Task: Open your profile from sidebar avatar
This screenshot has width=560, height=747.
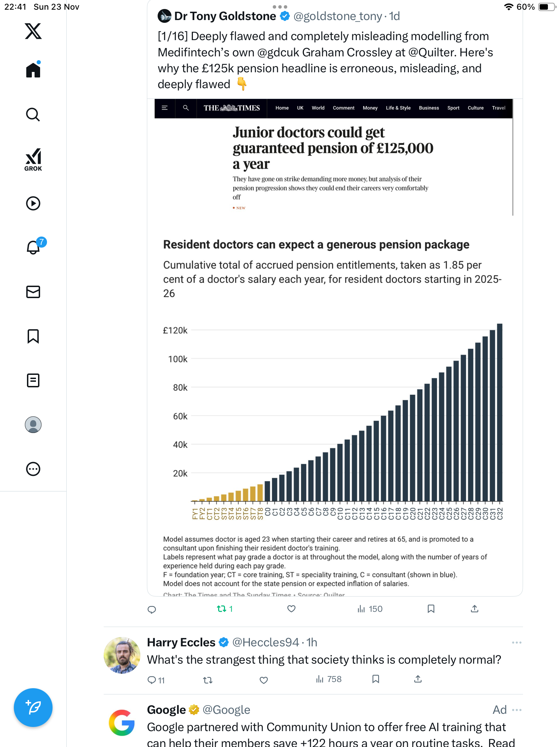Action: click(x=33, y=425)
